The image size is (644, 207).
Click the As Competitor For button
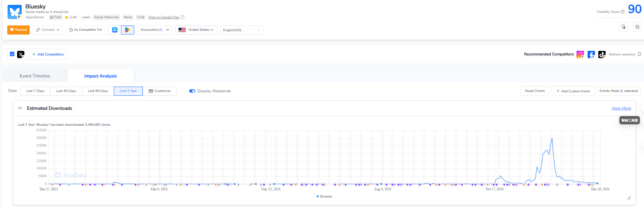(x=86, y=30)
